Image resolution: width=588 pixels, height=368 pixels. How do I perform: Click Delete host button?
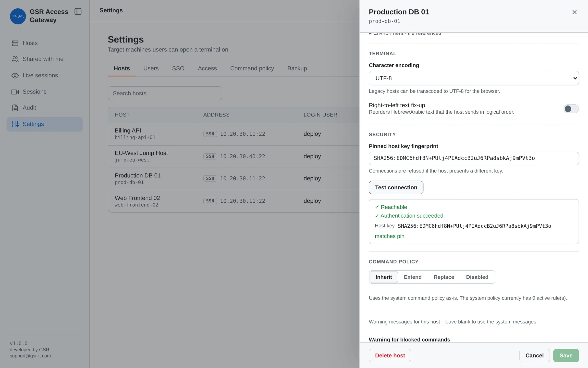(390, 355)
